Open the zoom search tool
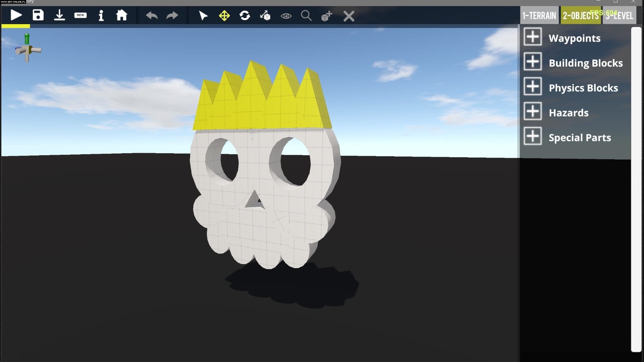 (x=306, y=15)
